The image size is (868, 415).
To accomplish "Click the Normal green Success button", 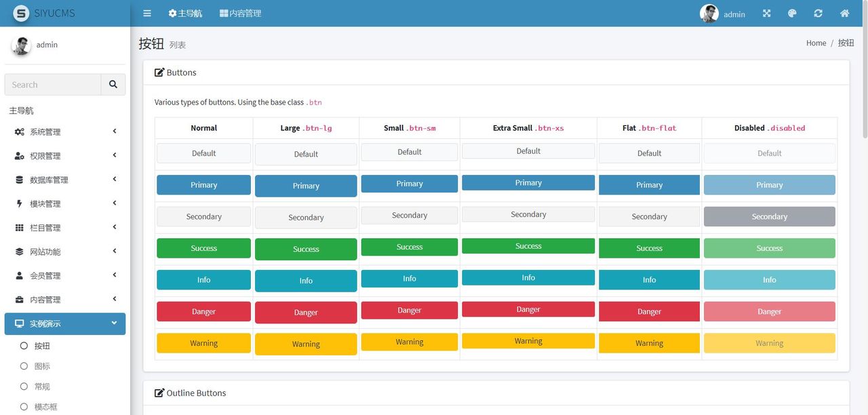I will click(203, 248).
